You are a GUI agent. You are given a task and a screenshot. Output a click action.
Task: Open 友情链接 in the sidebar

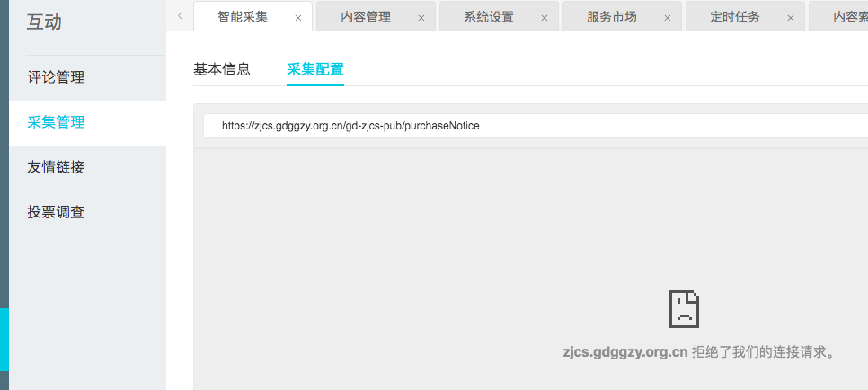tap(87, 167)
